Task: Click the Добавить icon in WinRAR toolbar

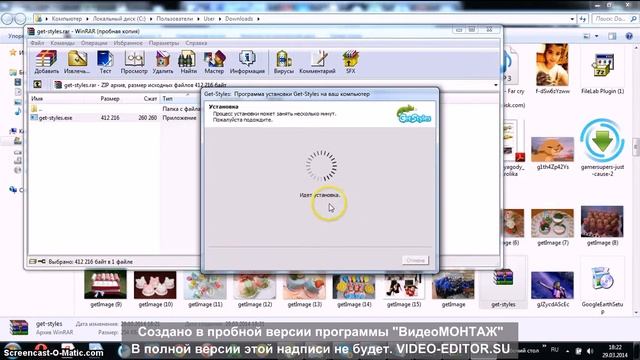Action: [x=46, y=62]
